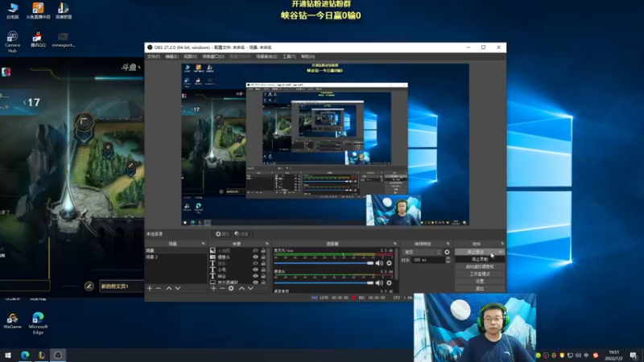Click 退出 to exit OBS
The width and height of the screenshot is (644, 362).
coord(480,289)
